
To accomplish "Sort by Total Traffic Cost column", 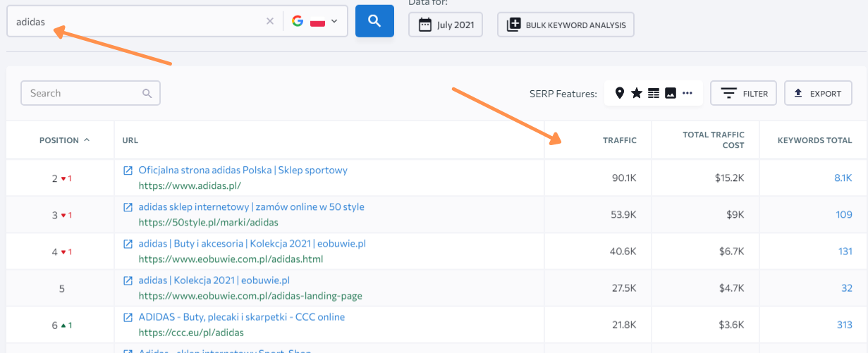I will [x=714, y=140].
